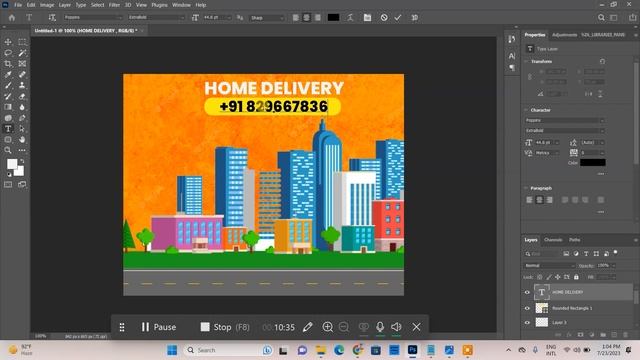Stop the screen recording
This screenshot has height=360, width=640.
point(225,327)
